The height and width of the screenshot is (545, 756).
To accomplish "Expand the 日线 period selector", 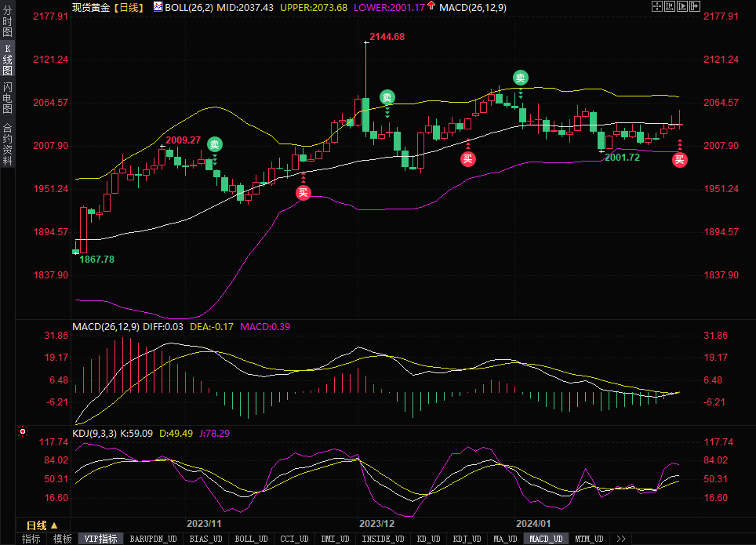I will (42, 525).
